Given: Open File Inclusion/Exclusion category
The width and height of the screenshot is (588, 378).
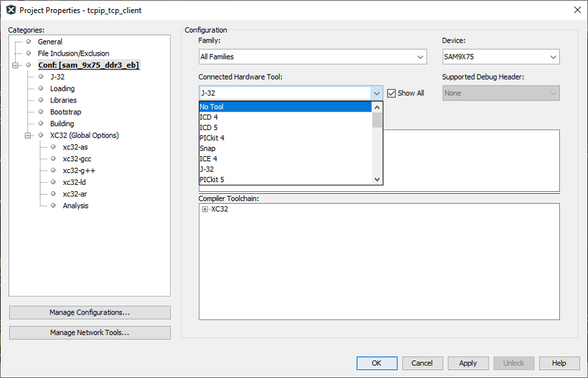Looking at the screenshot, I should click(73, 53).
